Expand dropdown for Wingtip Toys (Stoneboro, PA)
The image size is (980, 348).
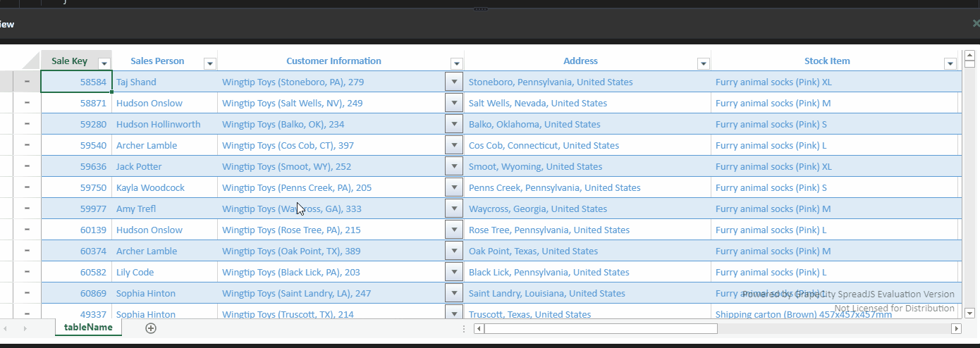[x=455, y=82]
